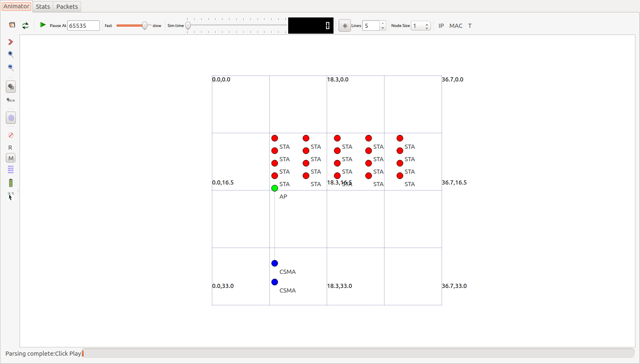Click the blue stacked lines icon

click(11, 170)
